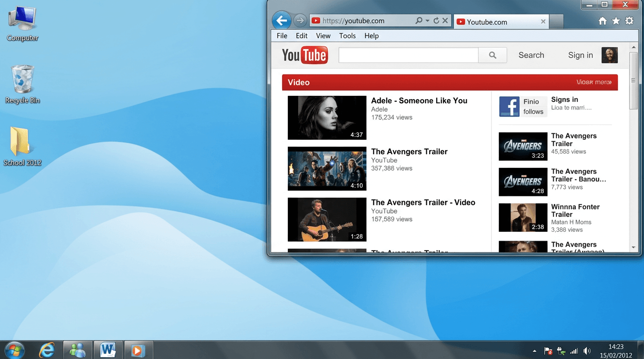Open Winnna Fonter Trailer title
The height and width of the screenshot is (359, 644).
click(575, 211)
